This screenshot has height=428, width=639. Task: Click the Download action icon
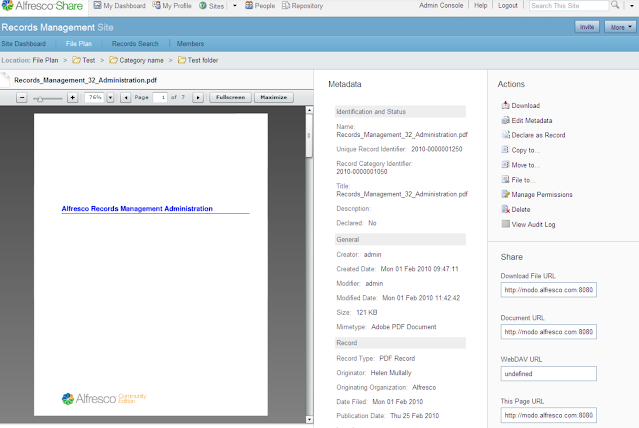click(505, 105)
